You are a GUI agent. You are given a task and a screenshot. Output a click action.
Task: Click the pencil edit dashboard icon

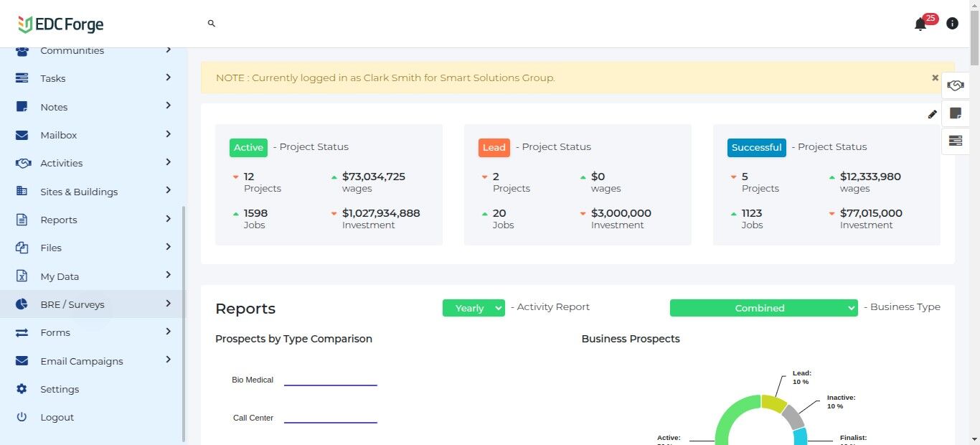[932, 114]
